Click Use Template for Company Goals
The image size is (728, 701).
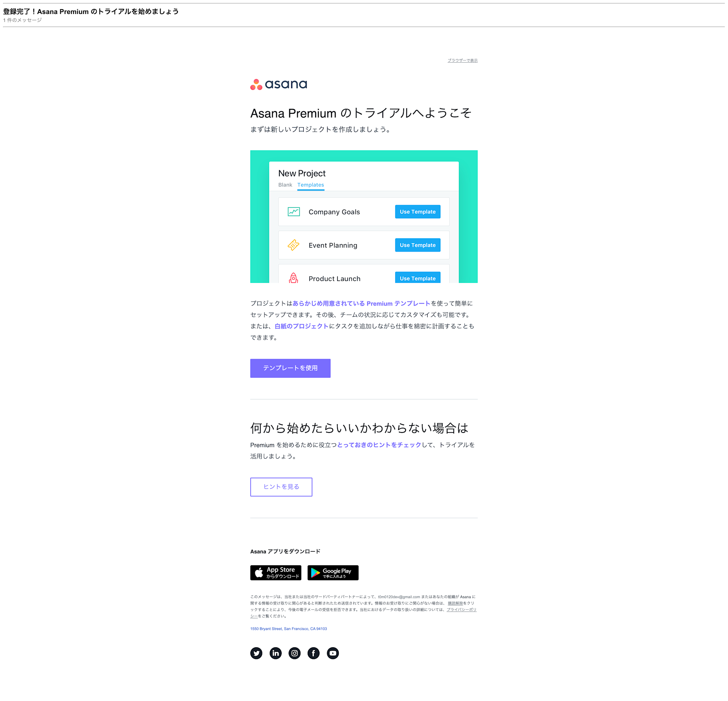coord(417,212)
